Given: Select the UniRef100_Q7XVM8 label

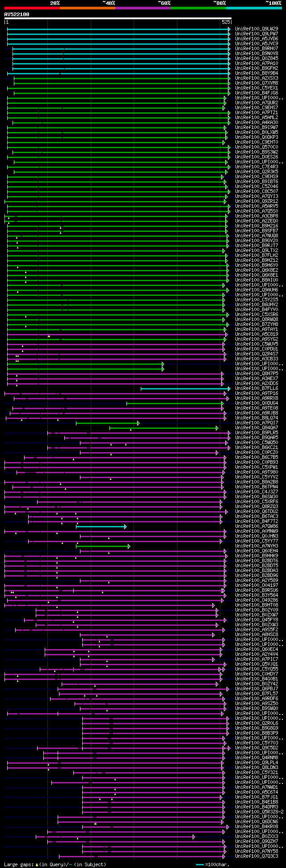Looking at the screenshot, I should pos(257,83).
